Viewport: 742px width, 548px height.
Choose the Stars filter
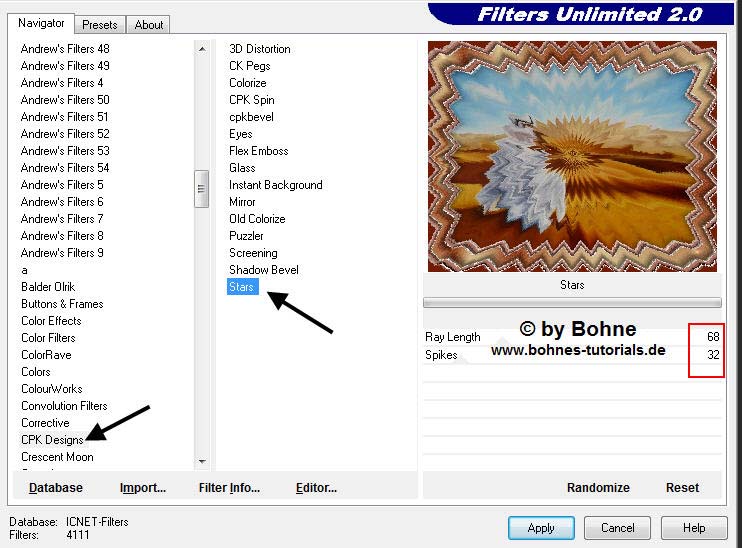(x=242, y=287)
